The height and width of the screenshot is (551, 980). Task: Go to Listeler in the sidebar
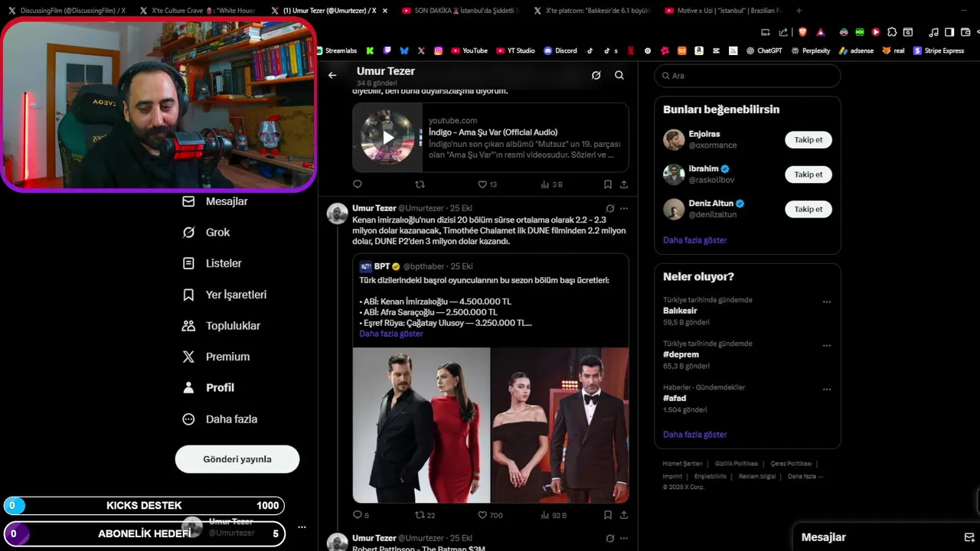click(x=212, y=263)
